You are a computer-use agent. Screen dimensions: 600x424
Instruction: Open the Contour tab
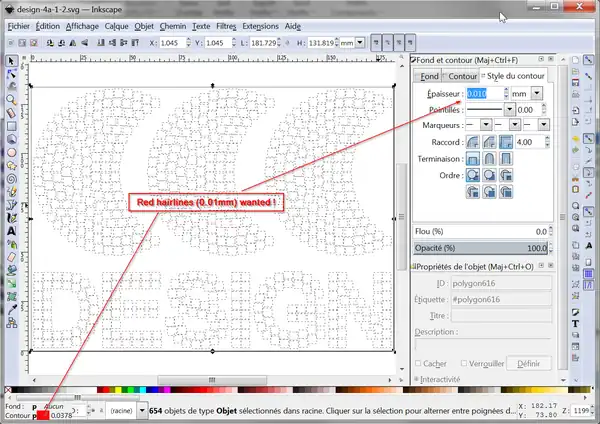[461, 76]
